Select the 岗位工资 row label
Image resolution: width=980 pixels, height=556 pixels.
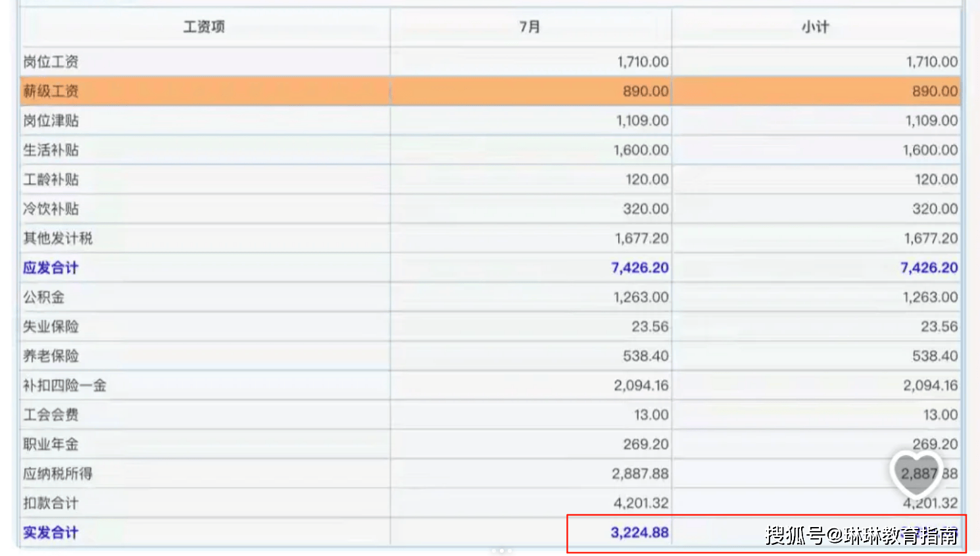[x=51, y=62]
